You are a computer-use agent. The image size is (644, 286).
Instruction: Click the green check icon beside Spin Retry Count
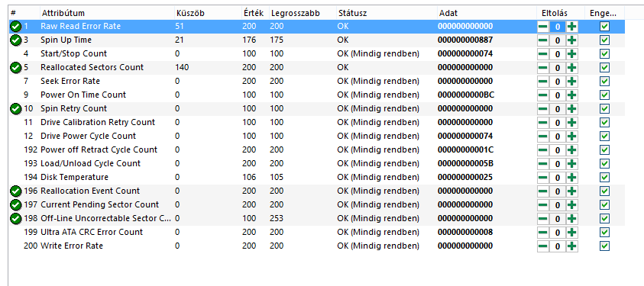[15, 109]
